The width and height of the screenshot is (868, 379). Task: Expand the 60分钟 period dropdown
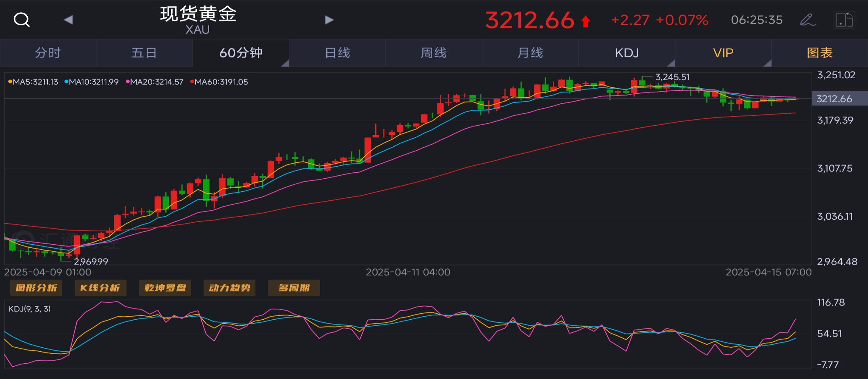tap(285, 63)
